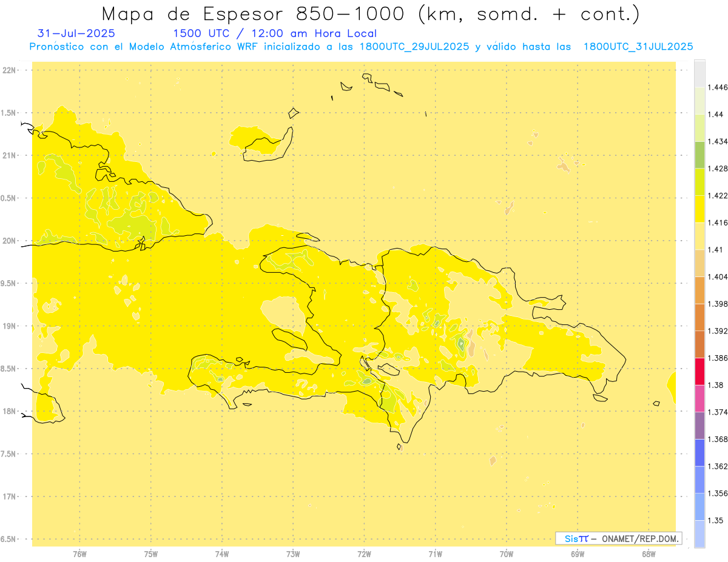Image resolution: width=728 pixels, height=562 pixels.
Task: Click the legend value "1.428"
Action: click(x=718, y=169)
